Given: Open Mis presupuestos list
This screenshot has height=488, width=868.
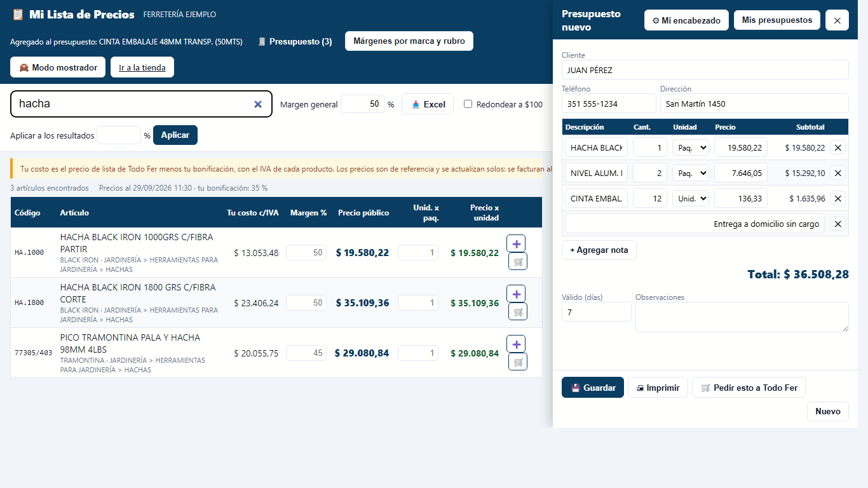Looking at the screenshot, I should (x=777, y=20).
